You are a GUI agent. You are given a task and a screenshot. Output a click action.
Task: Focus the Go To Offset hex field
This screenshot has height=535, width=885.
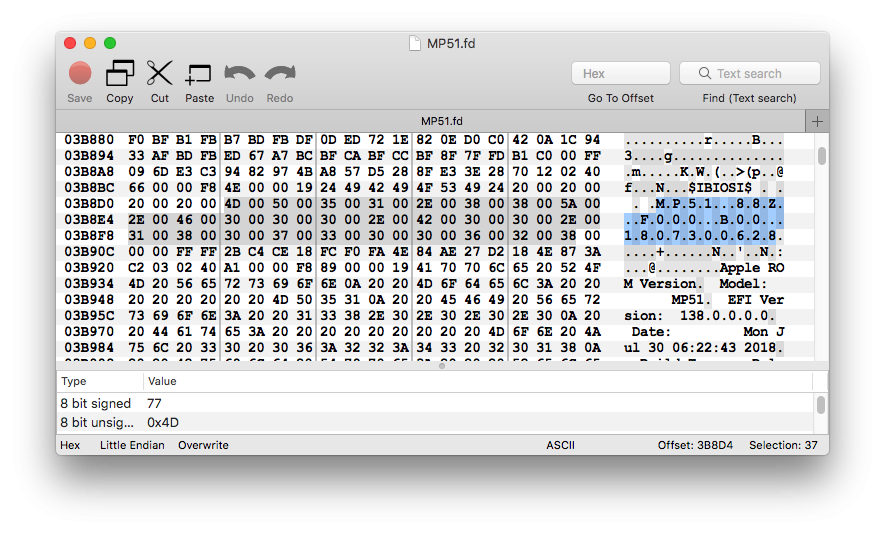[x=620, y=73]
